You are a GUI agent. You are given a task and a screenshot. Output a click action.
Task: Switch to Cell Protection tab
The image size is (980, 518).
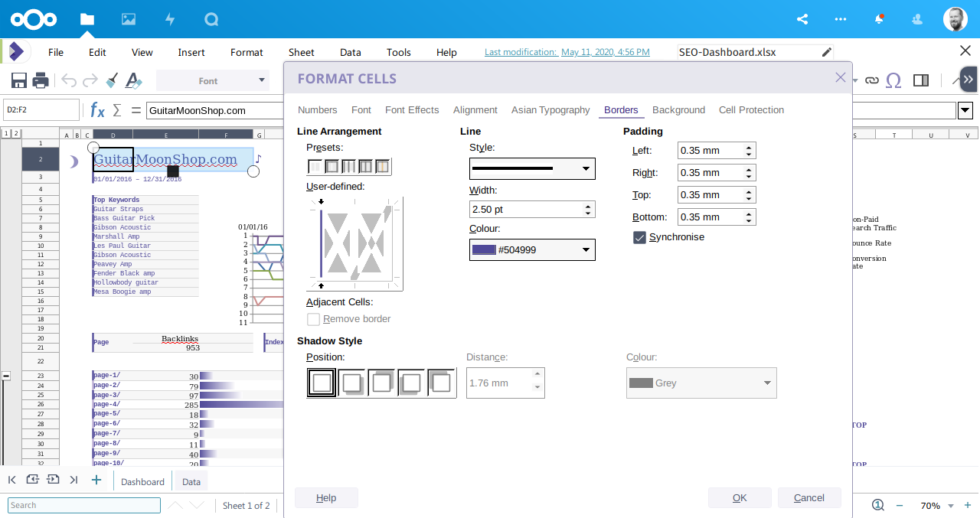tap(751, 110)
